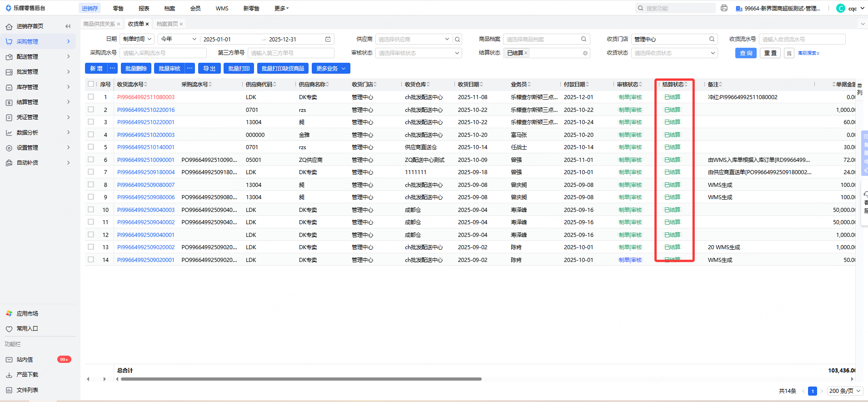
Task: Click the 重置 reset button
Action: click(x=770, y=53)
